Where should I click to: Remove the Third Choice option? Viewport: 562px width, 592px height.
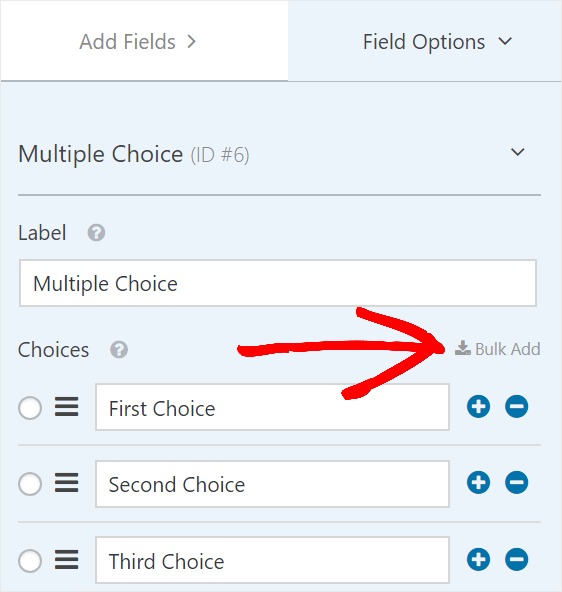516,559
